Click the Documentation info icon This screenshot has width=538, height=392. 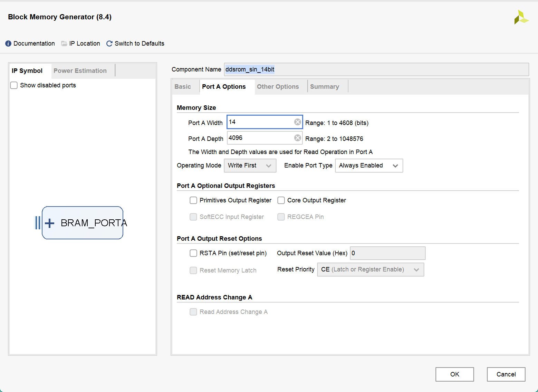pyautogui.click(x=8, y=44)
